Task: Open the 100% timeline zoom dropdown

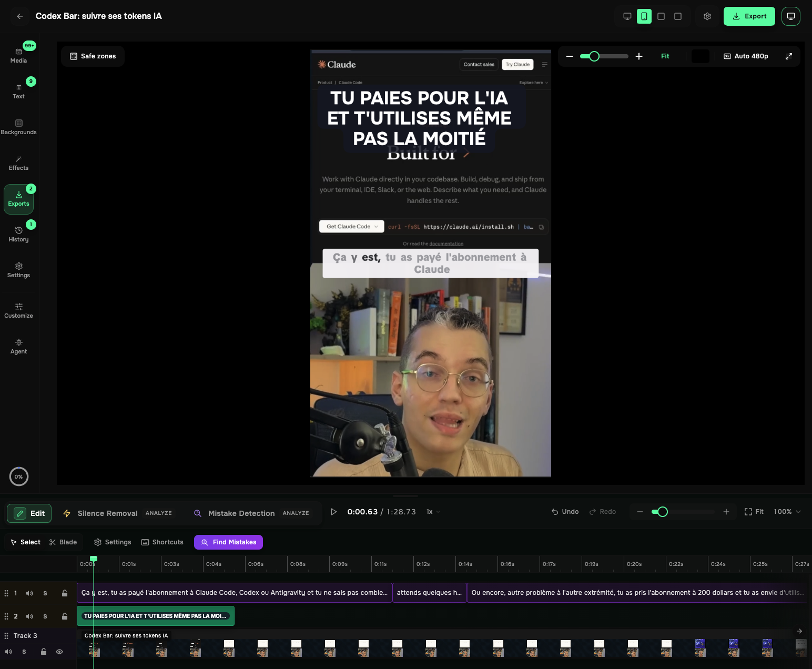Action: tap(787, 512)
